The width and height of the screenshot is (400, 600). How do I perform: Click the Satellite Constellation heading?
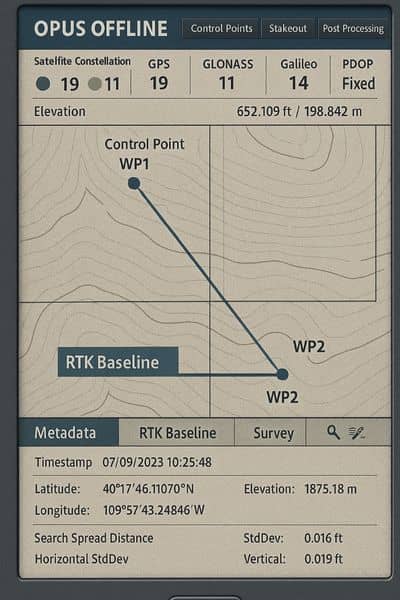(x=82, y=61)
